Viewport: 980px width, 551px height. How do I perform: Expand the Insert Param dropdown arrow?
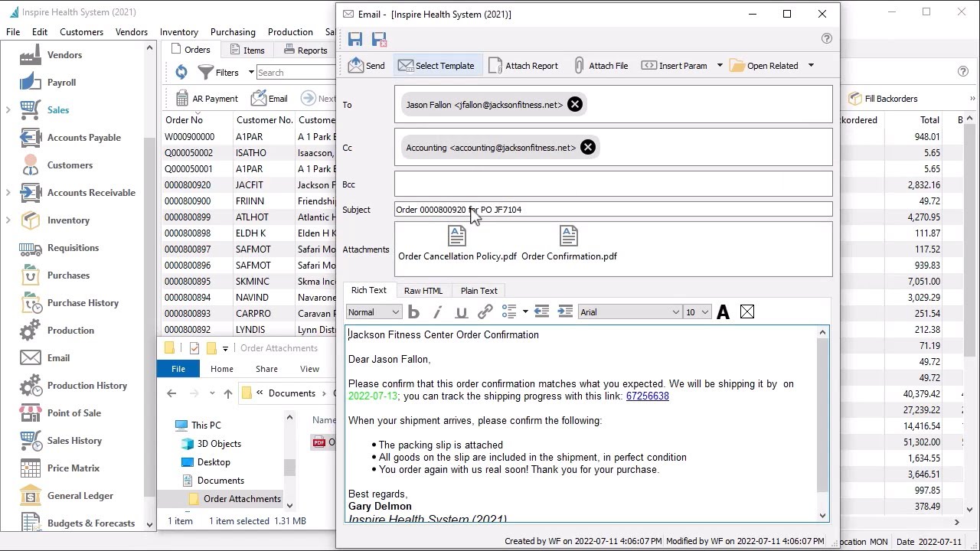pyautogui.click(x=720, y=66)
